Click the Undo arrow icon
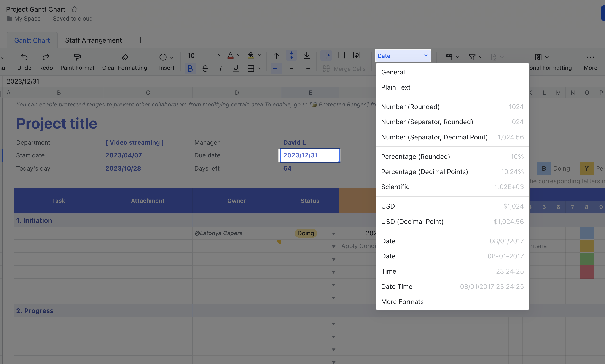Screen dimensions: 605x364 (24, 57)
